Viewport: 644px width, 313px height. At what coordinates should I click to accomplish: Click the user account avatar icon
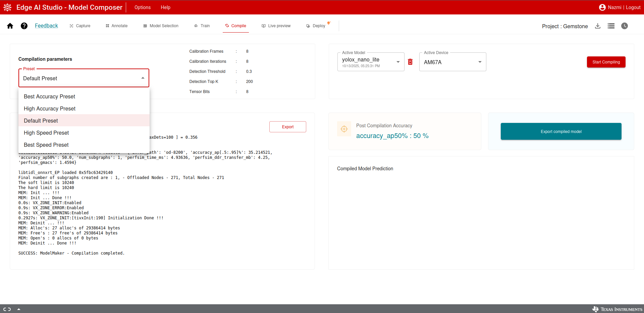click(602, 7)
